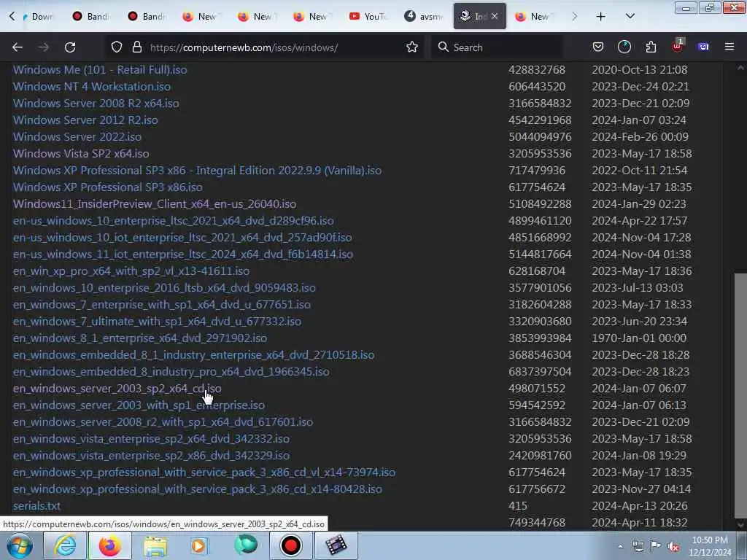
Task: Click date 1970-Jan-01 00:00 text
Action: point(639,338)
